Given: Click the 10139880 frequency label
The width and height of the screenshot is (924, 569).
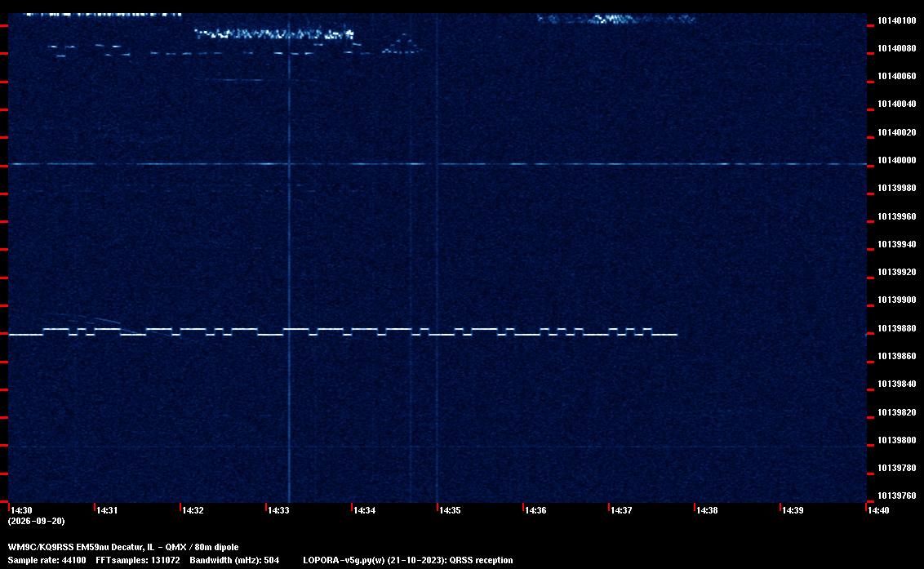Looking at the screenshot, I should point(897,328).
